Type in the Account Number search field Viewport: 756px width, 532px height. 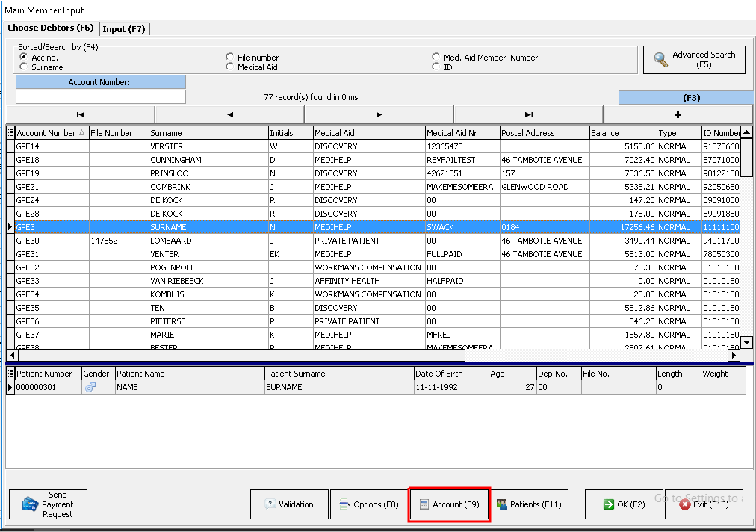101,97
